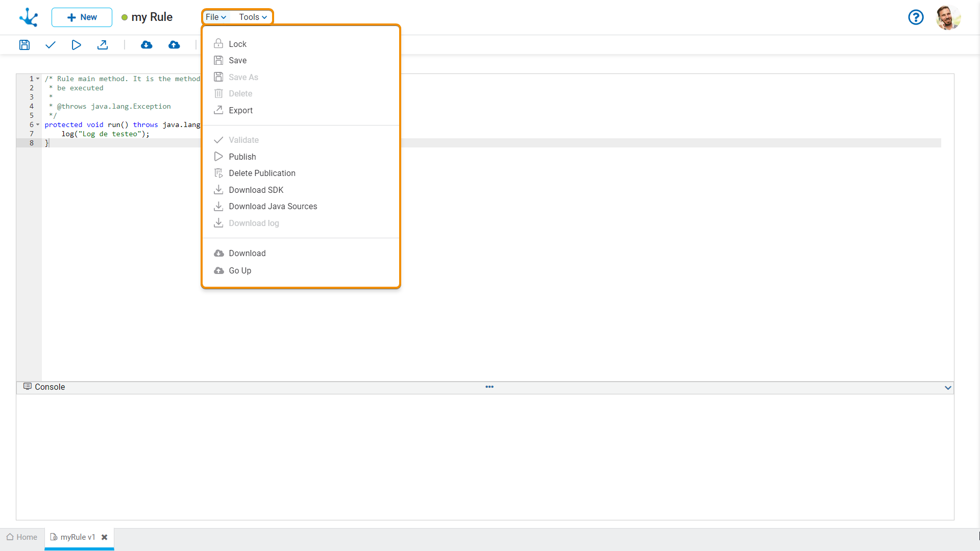Click the cloud download toolbar icon

[146, 45]
